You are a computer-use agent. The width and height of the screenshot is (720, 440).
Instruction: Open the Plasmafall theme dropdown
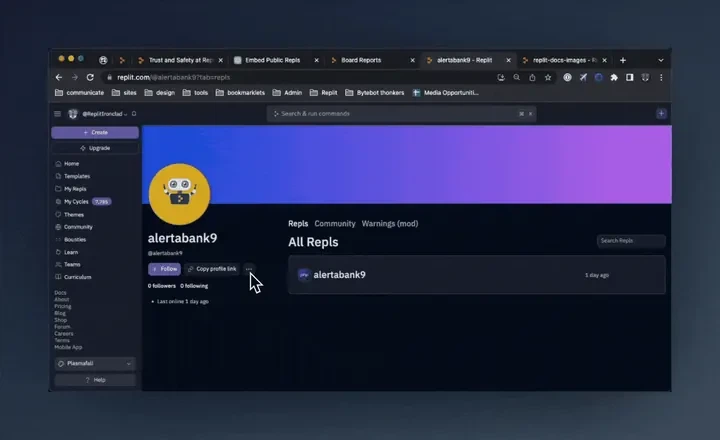[x=95, y=364]
